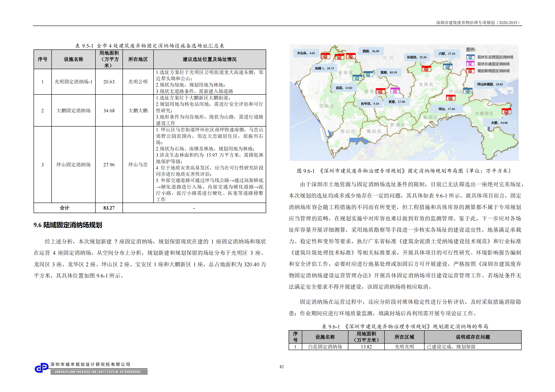Click the 西田, 36.50 map callout

(x=371, y=51)
